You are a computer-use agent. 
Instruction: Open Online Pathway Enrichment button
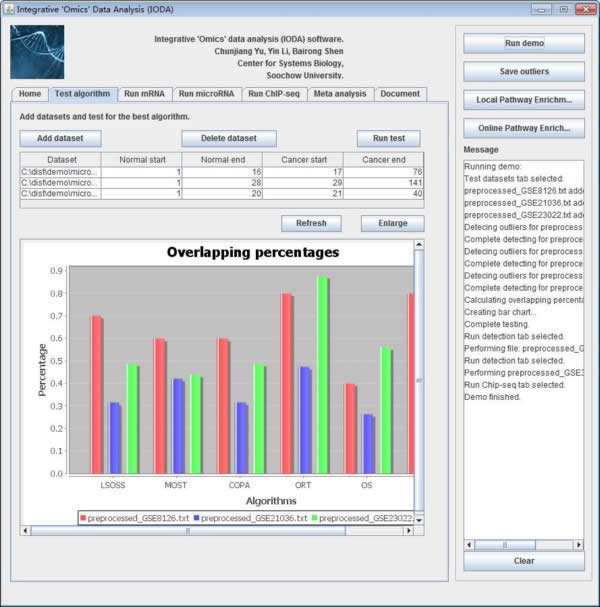tap(524, 128)
